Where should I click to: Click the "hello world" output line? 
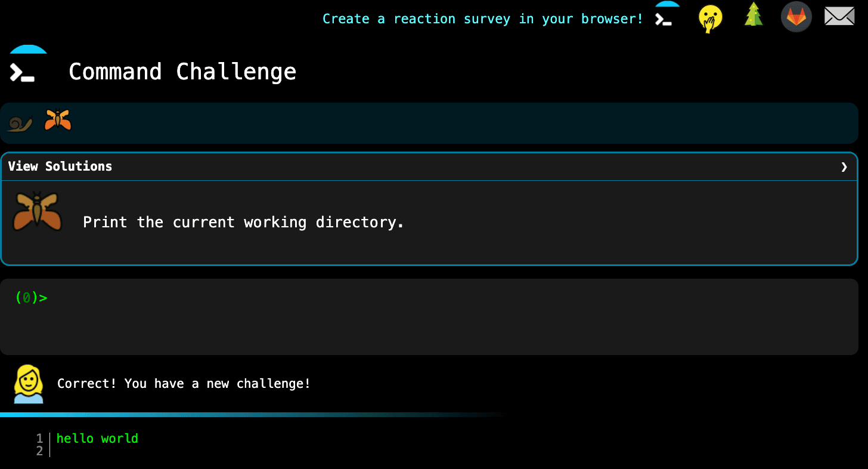click(x=97, y=439)
